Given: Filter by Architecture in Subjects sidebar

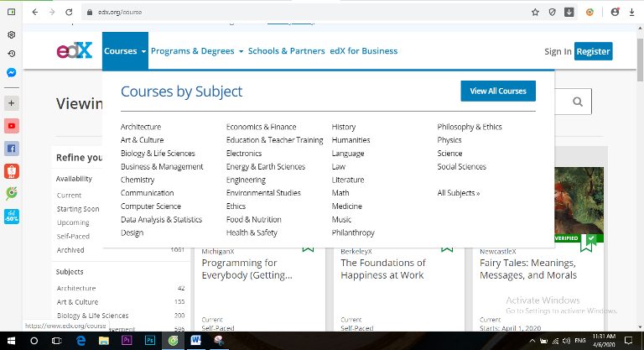Looking at the screenshot, I should [x=76, y=288].
